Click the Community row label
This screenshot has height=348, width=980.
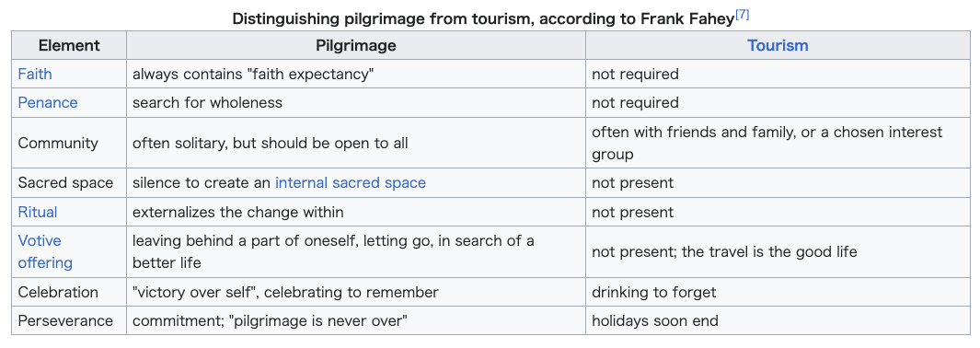(x=58, y=143)
